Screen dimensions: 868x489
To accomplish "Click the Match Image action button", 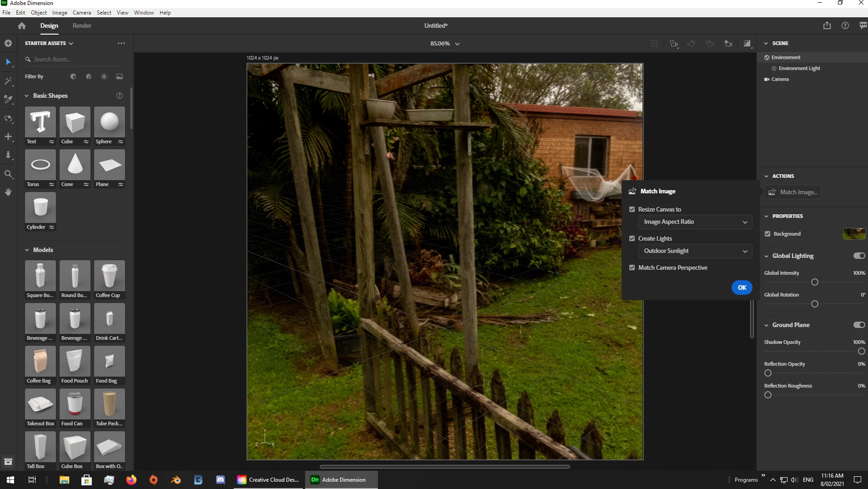I will click(793, 192).
